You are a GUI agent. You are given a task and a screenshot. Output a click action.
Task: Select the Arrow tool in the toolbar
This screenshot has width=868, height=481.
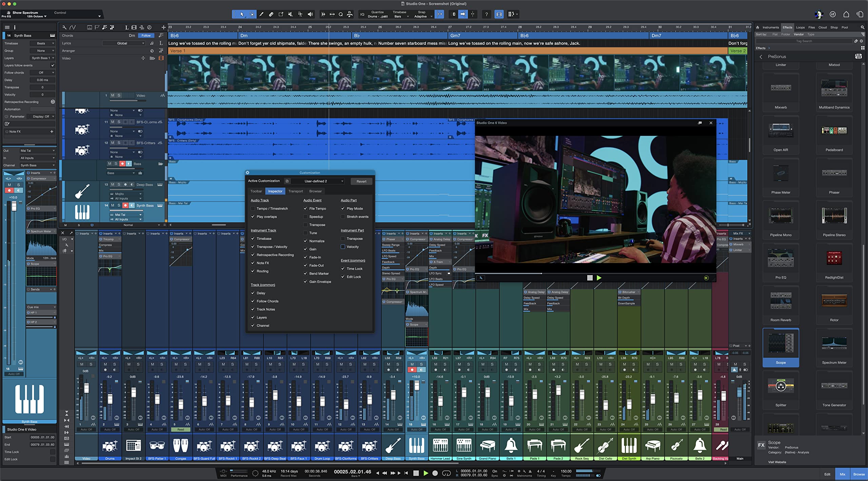[242, 14]
